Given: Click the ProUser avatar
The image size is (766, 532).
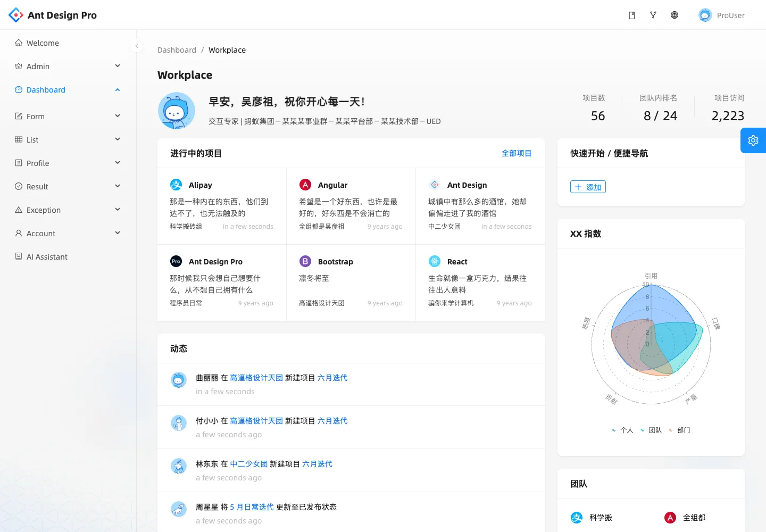Looking at the screenshot, I should [x=705, y=15].
